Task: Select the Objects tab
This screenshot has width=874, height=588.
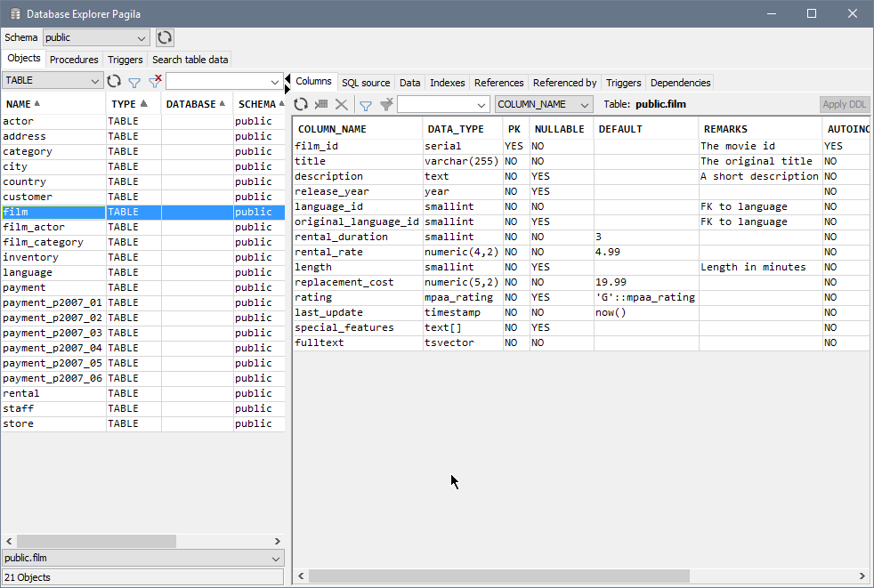Action: [x=23, y=58]
